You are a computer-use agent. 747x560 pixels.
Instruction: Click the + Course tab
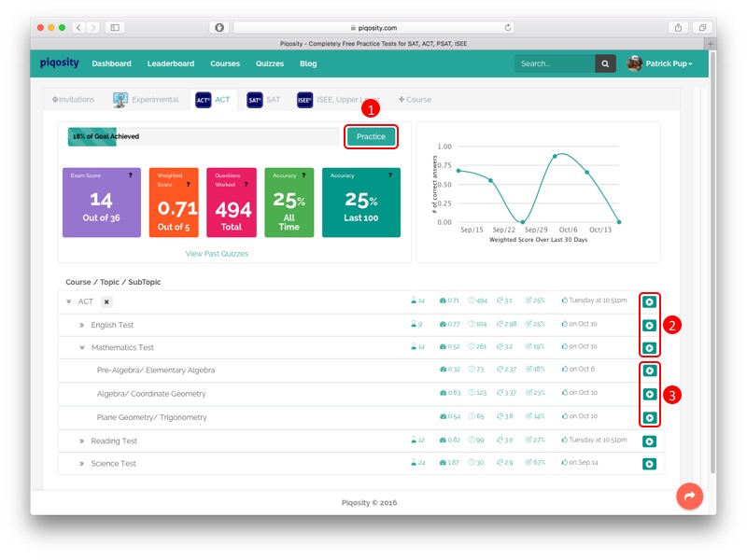click(x=415, y=100)
